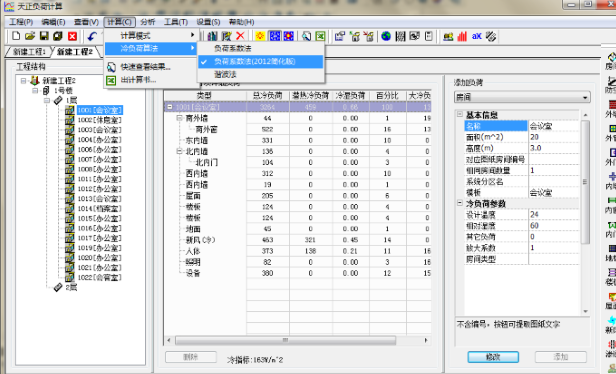Click the green icon beside 出计算书
The width and height of the screenshot is (616, 374).
pyautogui.click(x=112, y=80)
